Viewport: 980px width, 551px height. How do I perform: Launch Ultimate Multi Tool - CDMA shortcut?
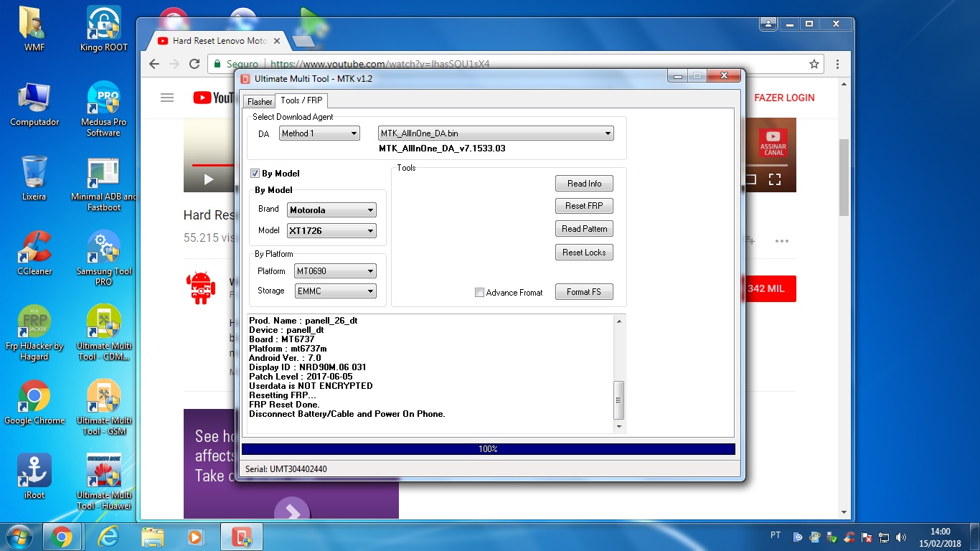click(x=103, y=333)
